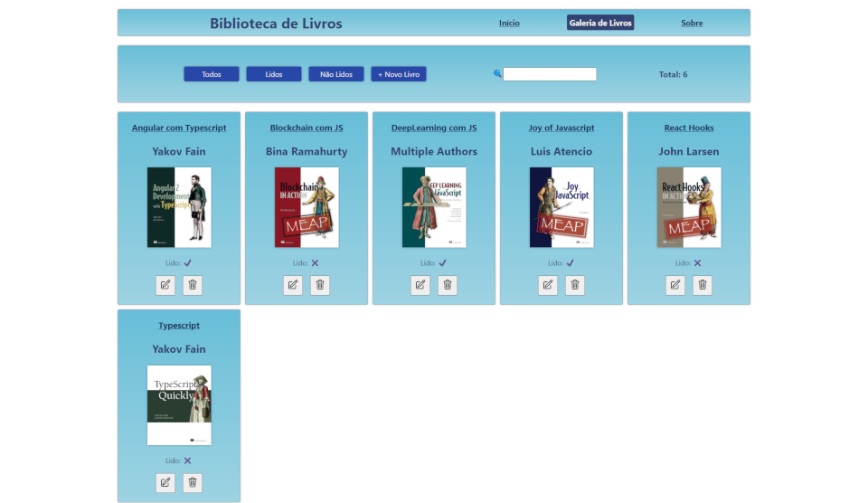Add a book with + Novo Livro
Screen dimensions: 868x503
pyautogui.click(x=399, y=74)
